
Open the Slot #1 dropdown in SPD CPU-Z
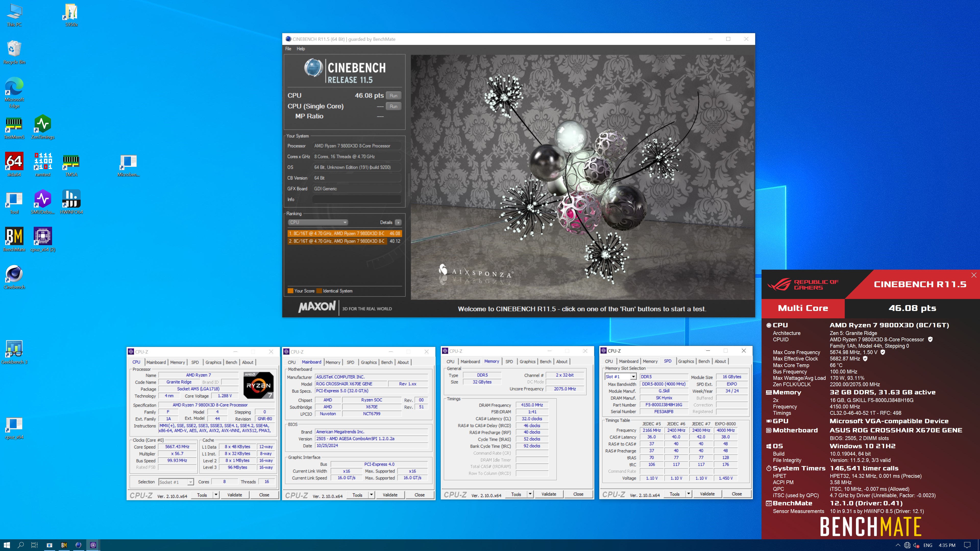tap(620, 377)
